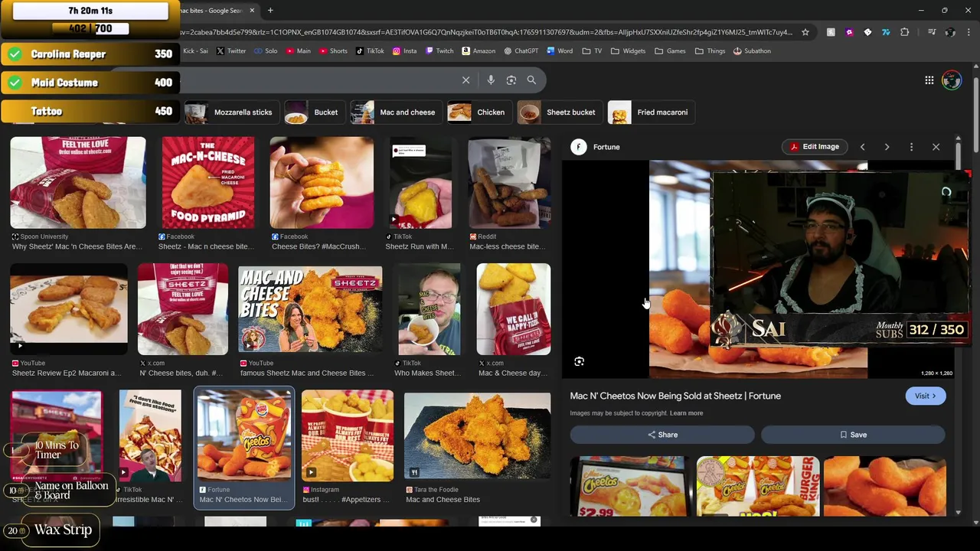Open more options in image preview panel

pyautogui.click(x=911, y=147)
